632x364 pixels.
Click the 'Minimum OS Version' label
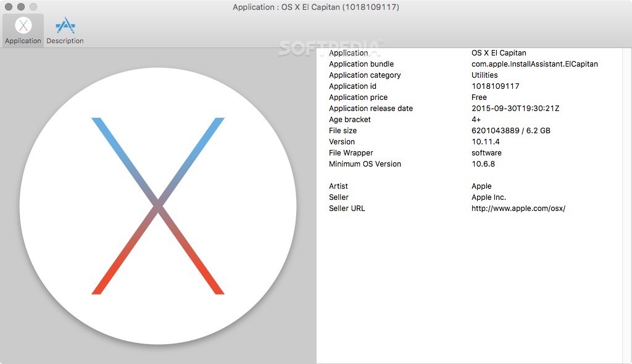[365, 164]
